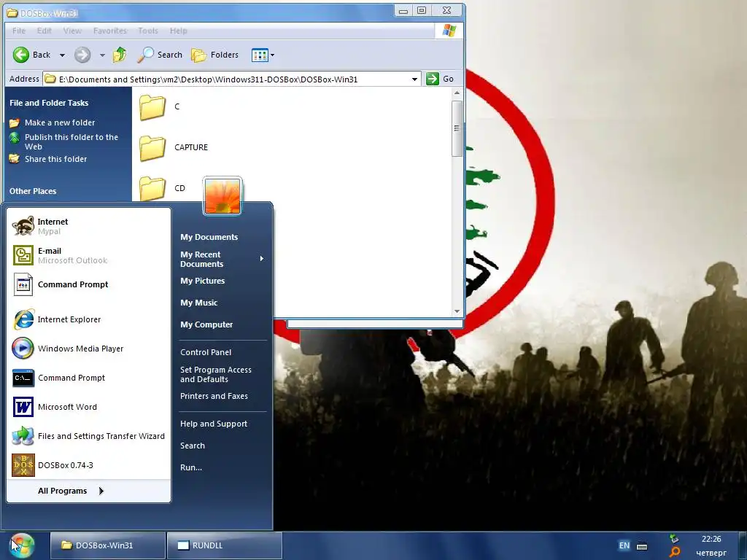
Task: Click Run... in Start menu
Action: (191, 467)
